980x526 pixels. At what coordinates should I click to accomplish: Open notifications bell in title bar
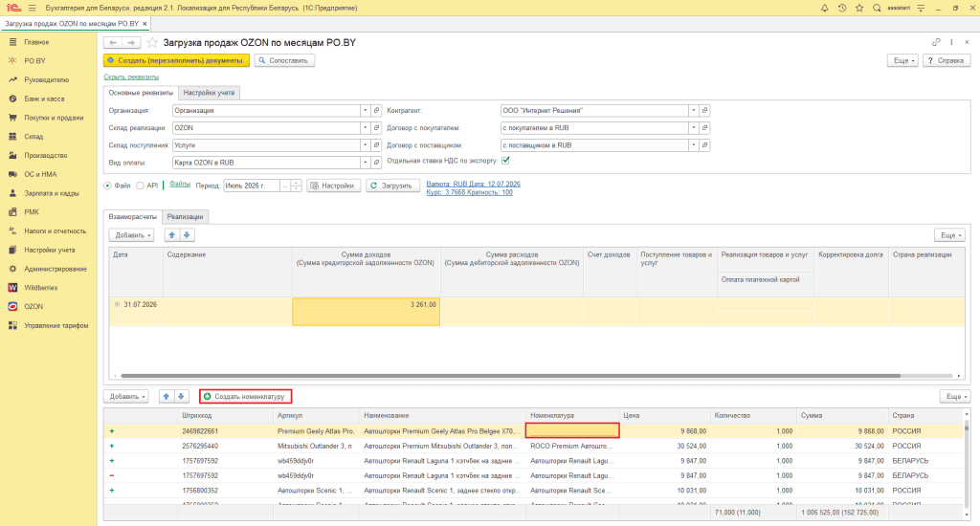824,8
